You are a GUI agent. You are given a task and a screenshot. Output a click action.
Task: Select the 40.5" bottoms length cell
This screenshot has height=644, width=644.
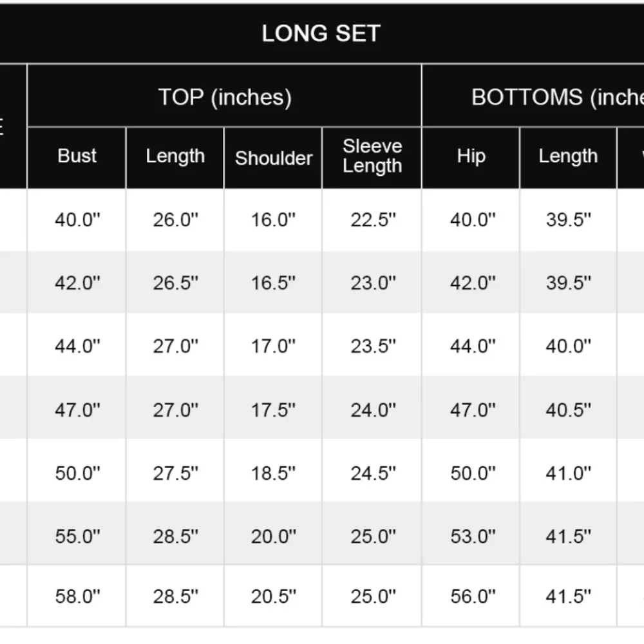coord(569,410)
